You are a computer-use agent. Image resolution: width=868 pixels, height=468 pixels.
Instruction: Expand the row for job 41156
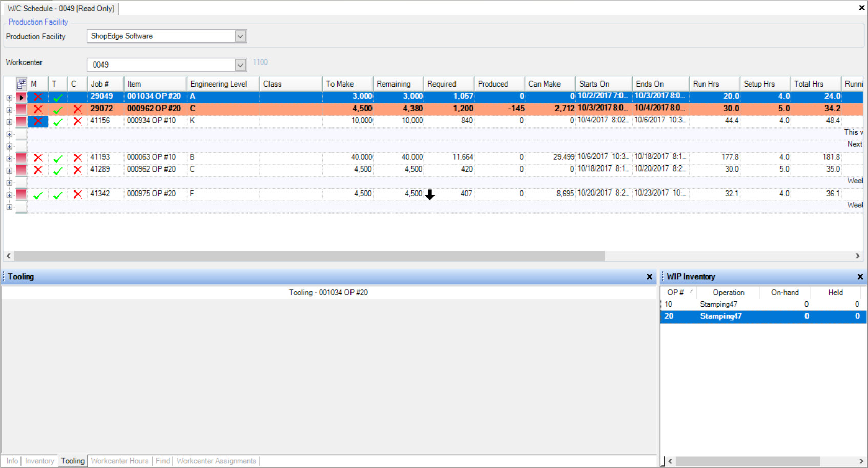pyautogui.click(x=9, y=122)
